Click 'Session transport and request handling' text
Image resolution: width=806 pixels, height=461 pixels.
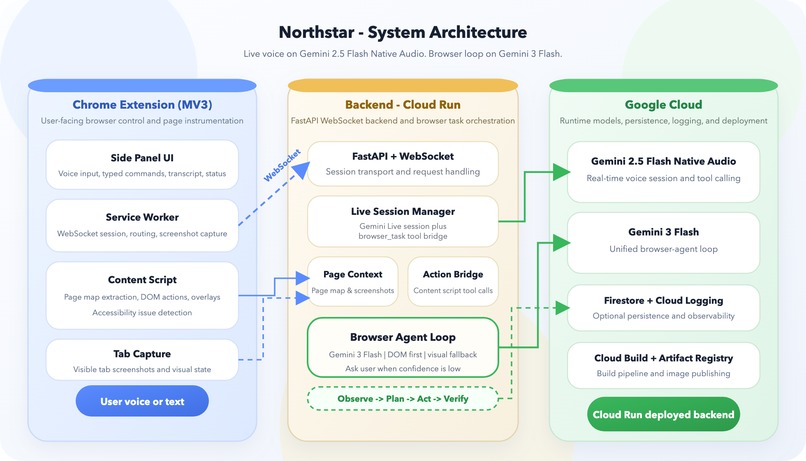tap(402, 172)
